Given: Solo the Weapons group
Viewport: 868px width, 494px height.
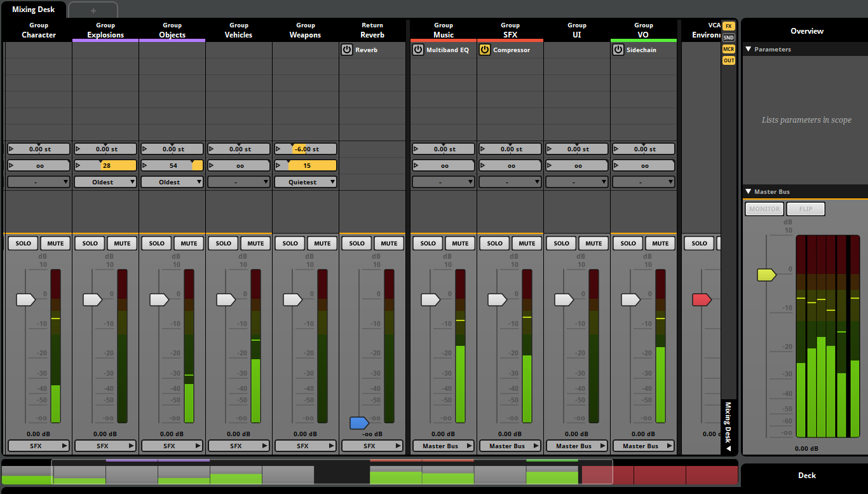Looking at the screenshot, I should pyautogui.click(x=289, y=243).
